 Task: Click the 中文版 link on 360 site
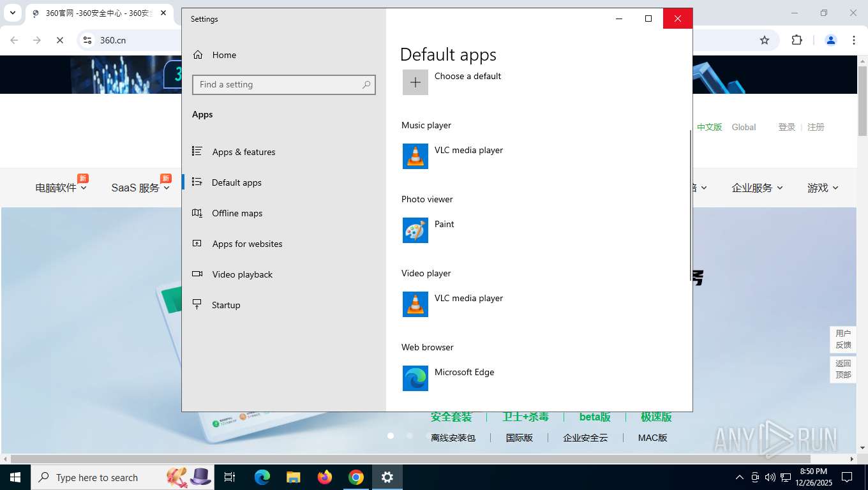709,127
